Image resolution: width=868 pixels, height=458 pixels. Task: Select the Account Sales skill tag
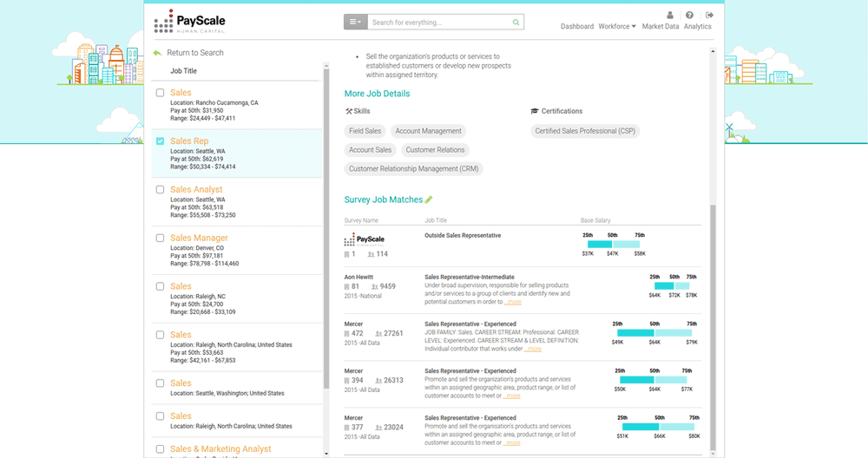tap(370, 150)
